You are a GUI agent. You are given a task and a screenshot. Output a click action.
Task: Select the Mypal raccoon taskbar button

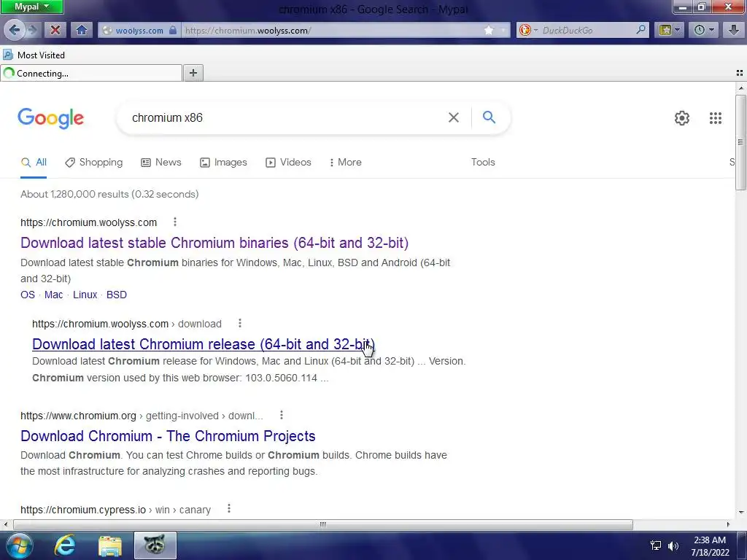point(155,545)
